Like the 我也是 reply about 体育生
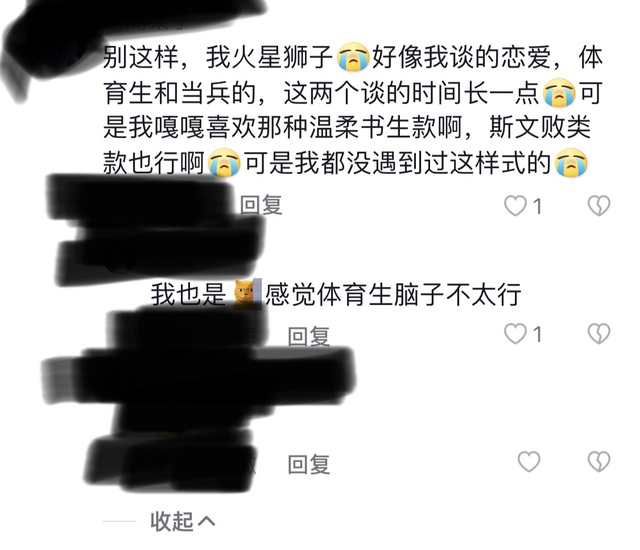This screenshot has width=640, height=550. 515,333
